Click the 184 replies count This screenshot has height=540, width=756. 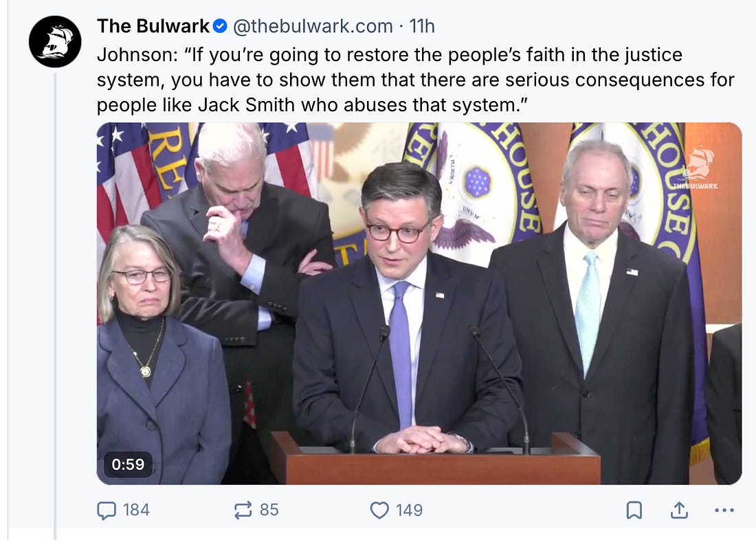137,510
